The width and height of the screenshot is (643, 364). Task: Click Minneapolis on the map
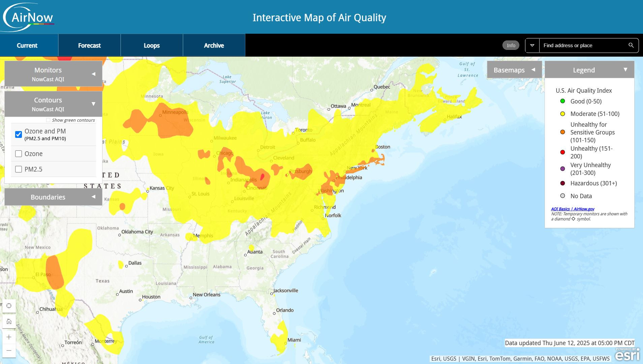(x=175, y=112)
